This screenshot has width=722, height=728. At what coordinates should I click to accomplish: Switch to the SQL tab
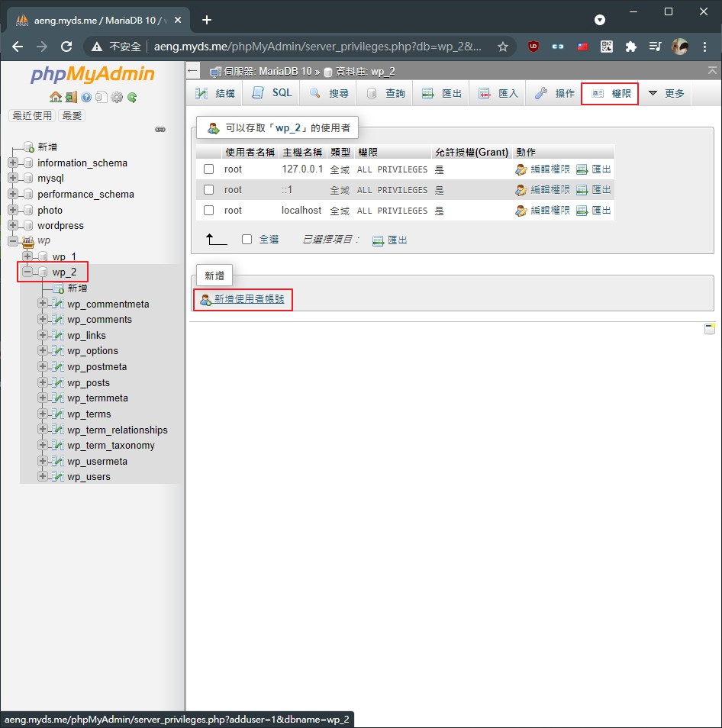click(272, 93)
